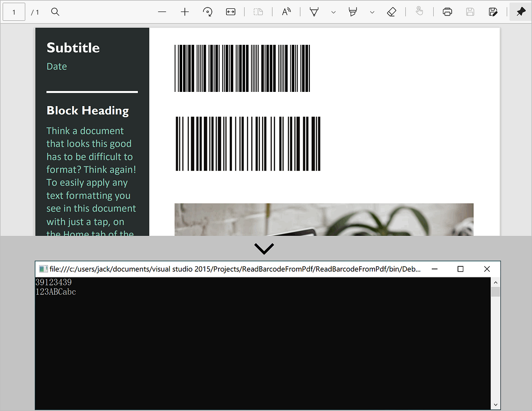Save the PDF with annotations

[x=493, y=12]
